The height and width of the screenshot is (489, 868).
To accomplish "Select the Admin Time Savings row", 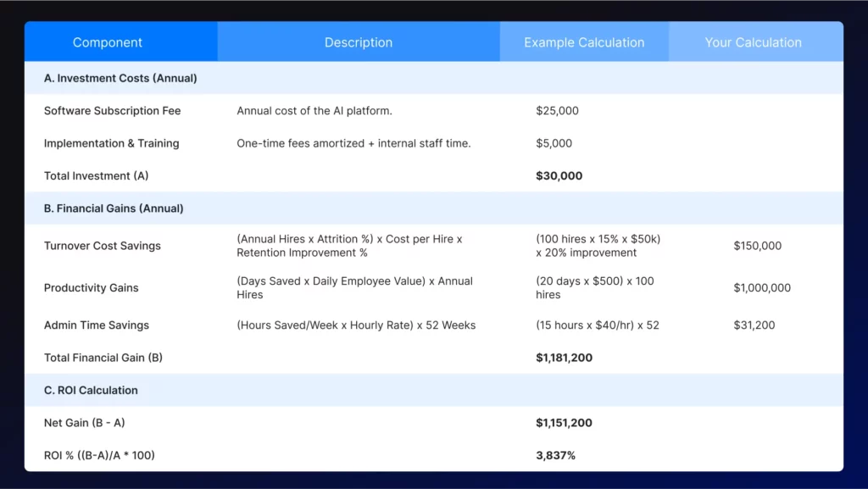I will [96, 325].
